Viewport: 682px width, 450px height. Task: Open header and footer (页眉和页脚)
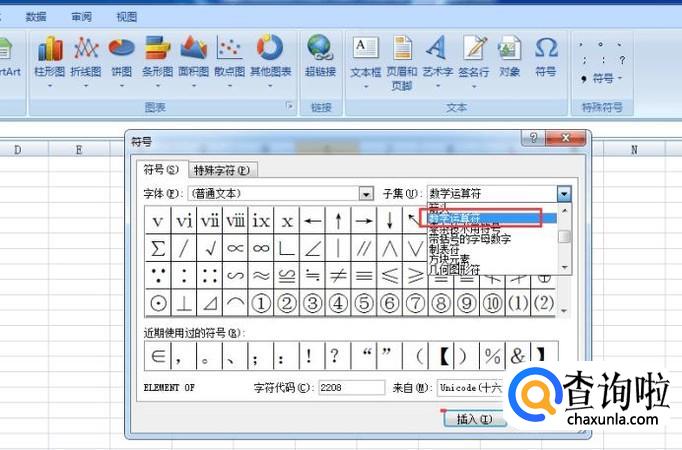(402, 63)
